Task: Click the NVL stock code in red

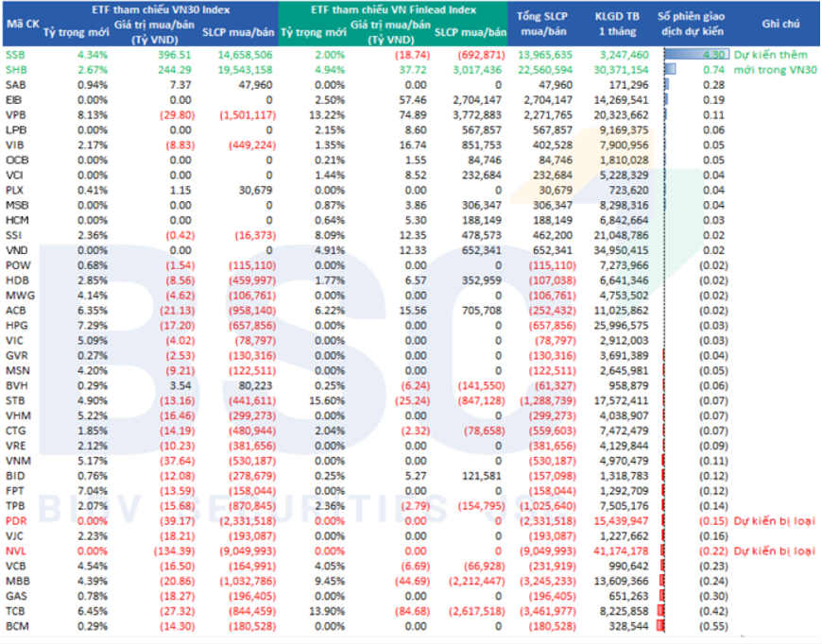Action: (x=16, y=551)
